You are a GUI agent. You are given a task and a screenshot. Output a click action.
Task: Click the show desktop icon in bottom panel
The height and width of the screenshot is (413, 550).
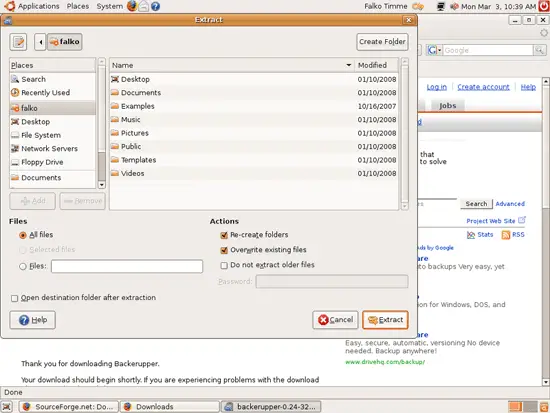tap(7, 407)
